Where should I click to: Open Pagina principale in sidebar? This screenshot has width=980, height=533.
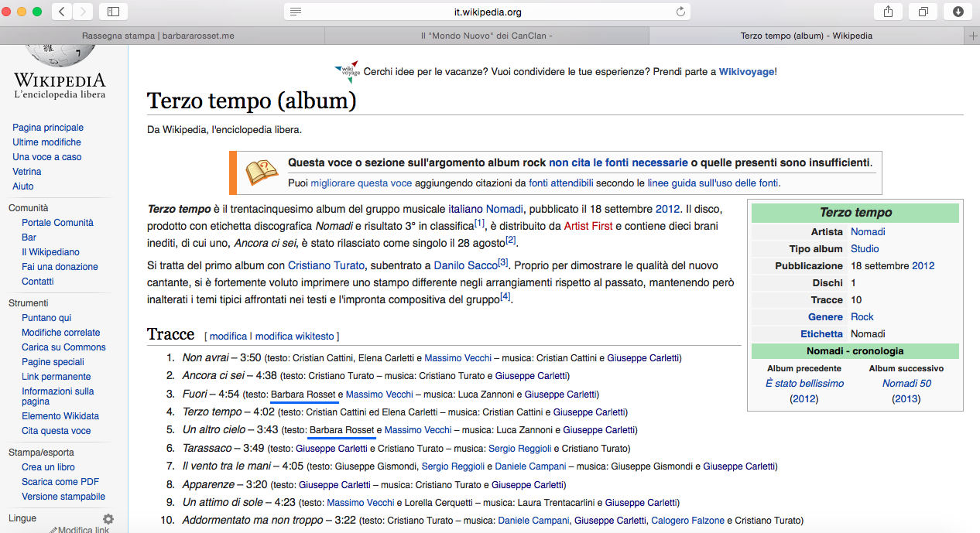pyautogui.click(x=48, y=128)
